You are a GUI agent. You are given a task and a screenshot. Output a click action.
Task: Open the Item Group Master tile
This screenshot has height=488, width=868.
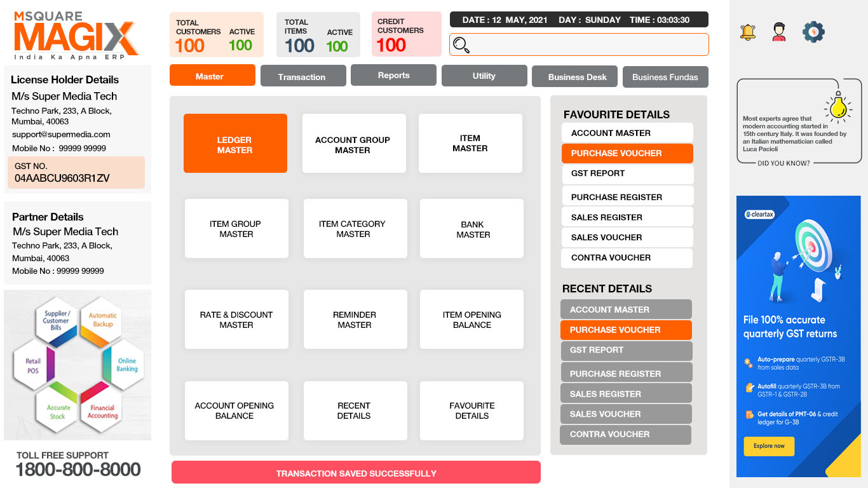tap(236, 229)
